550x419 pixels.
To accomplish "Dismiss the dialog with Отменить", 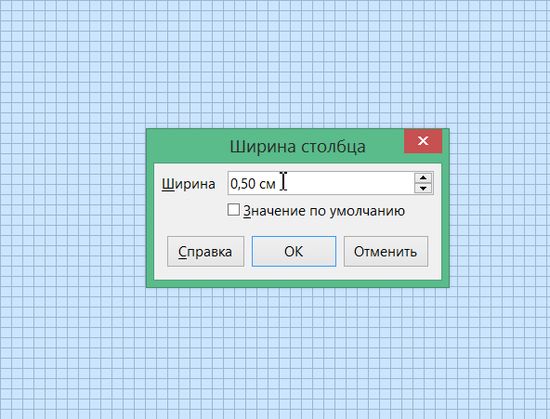I will click(386, 251).
